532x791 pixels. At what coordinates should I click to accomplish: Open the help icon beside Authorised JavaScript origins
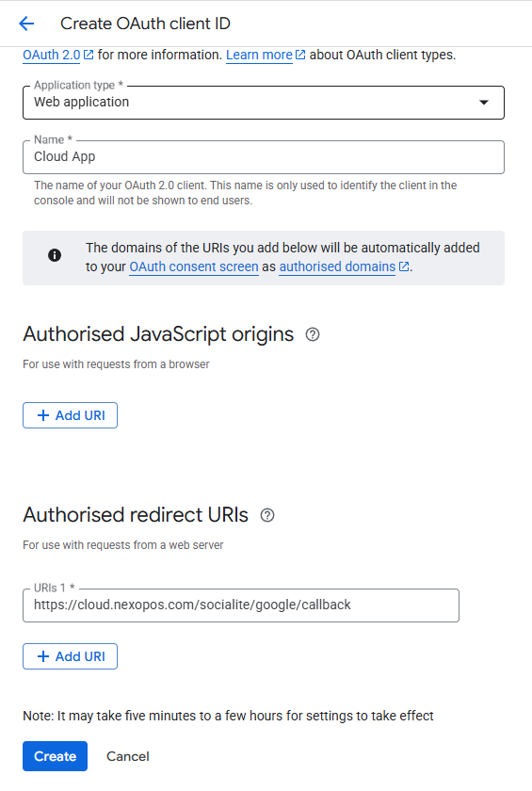point(313,334)
